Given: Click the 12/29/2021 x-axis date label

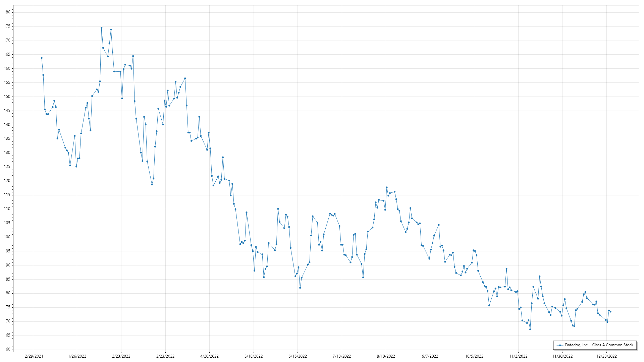Looking at the screenshot, I should tap(33, 356).
